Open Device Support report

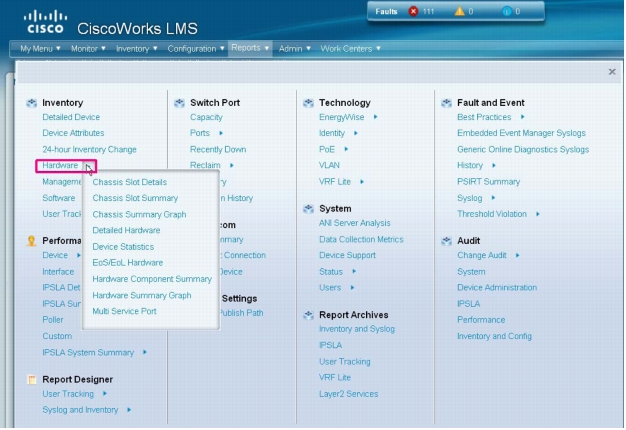[x=347, y=255]
